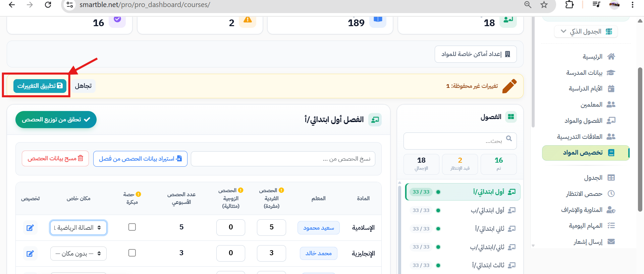The height and width of the screenshot is (274, 644).
Task: Click the search magnifier in الفصول panel
Action: click(509, 138)
